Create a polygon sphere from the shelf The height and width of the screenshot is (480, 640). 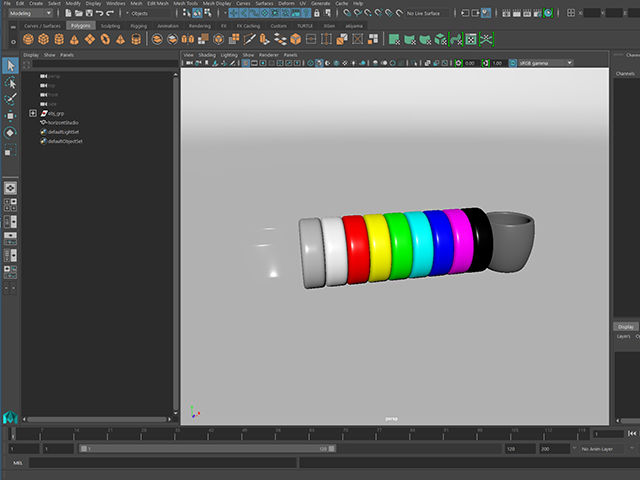(x=28, y=39)
